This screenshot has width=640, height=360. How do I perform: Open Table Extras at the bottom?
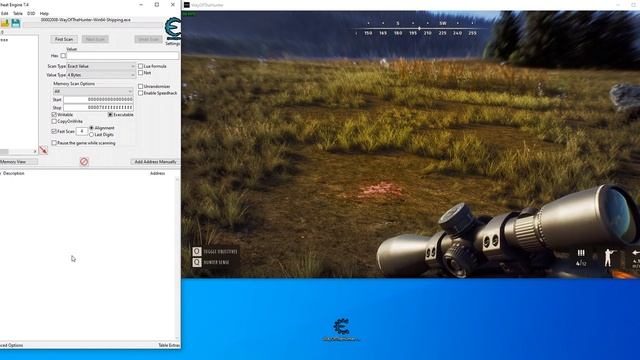(169, 345)
